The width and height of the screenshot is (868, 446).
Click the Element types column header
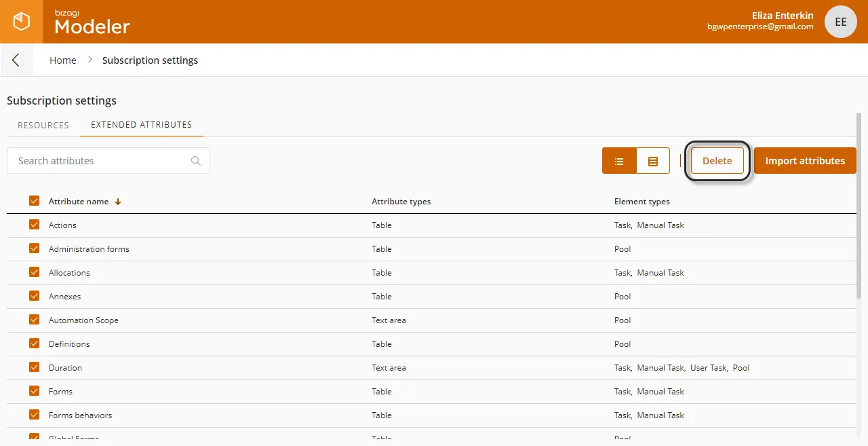click(642, 202)
